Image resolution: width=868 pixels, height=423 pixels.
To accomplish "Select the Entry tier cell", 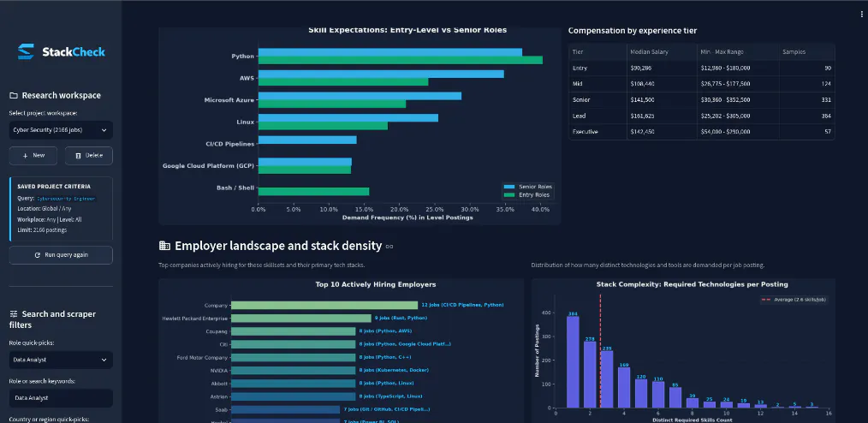I will [597, 69].
